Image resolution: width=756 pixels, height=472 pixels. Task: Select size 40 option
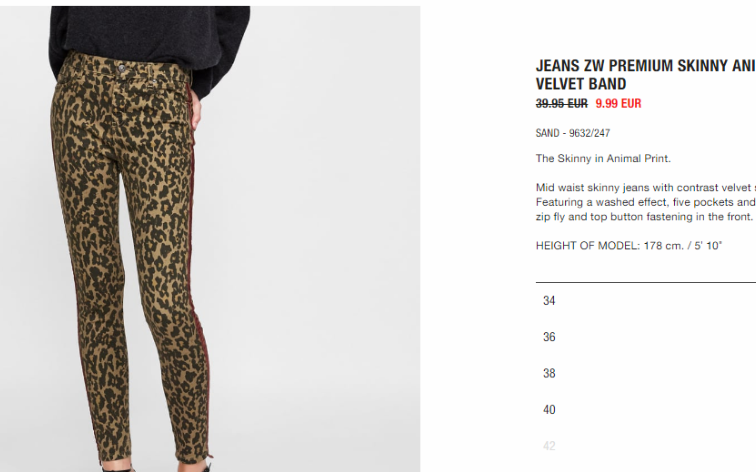tap(549, 410)
